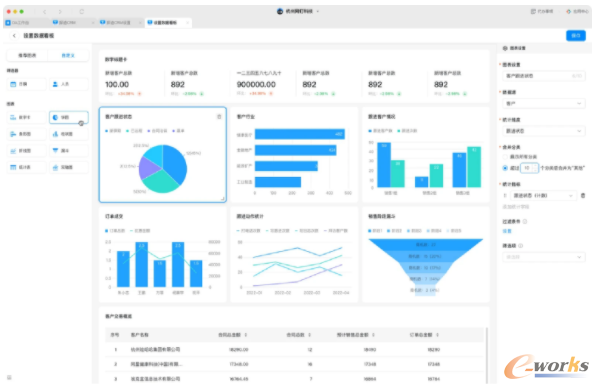The width and height of the screenshot is (599, 389).
Task: Toggle the bar series legend in the order chart
Action: point(115,231)
